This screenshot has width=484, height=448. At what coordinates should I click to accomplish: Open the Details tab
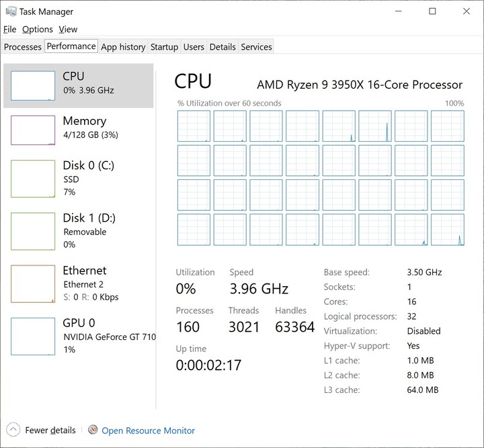pos(223,47)
